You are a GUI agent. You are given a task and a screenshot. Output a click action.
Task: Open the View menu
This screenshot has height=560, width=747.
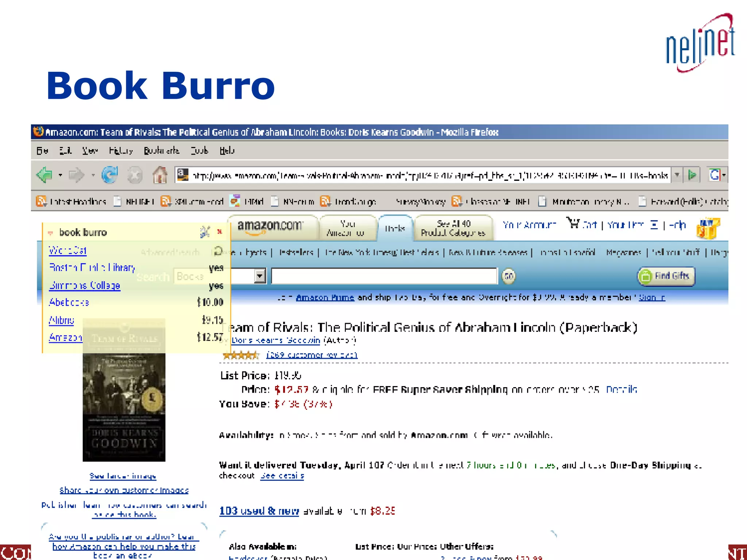(x=90, y=151)
